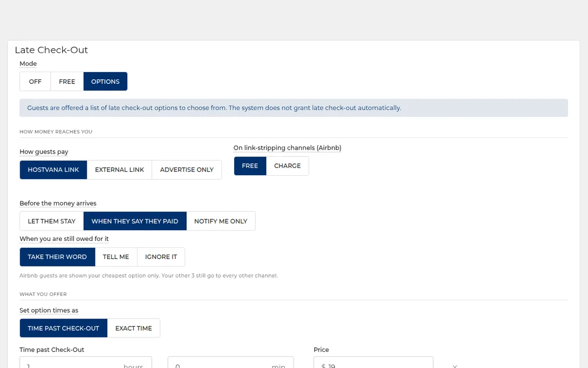This screenshot has width=588, height=368.
Task: Focus the hours field under Time past Check-Out
Action: click(86, 363)
